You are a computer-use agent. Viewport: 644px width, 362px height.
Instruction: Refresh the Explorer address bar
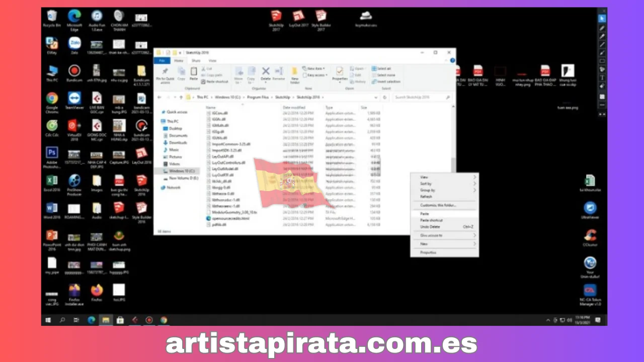coord(385,97)
